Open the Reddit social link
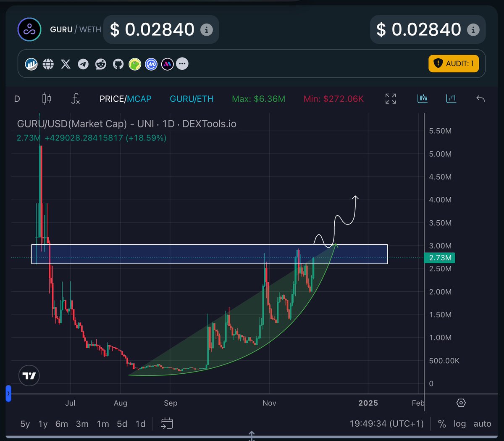This screenshot has height=441, width=504. [x=101, y=64]
